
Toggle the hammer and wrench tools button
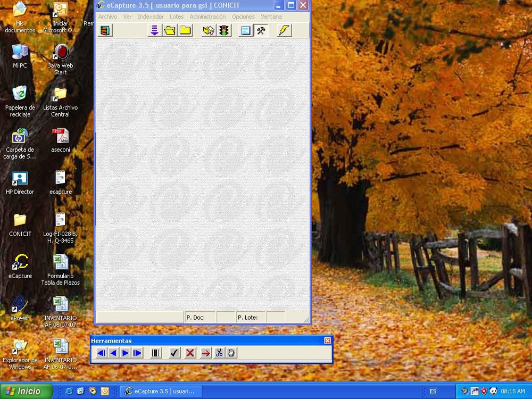tap(261, 30)
